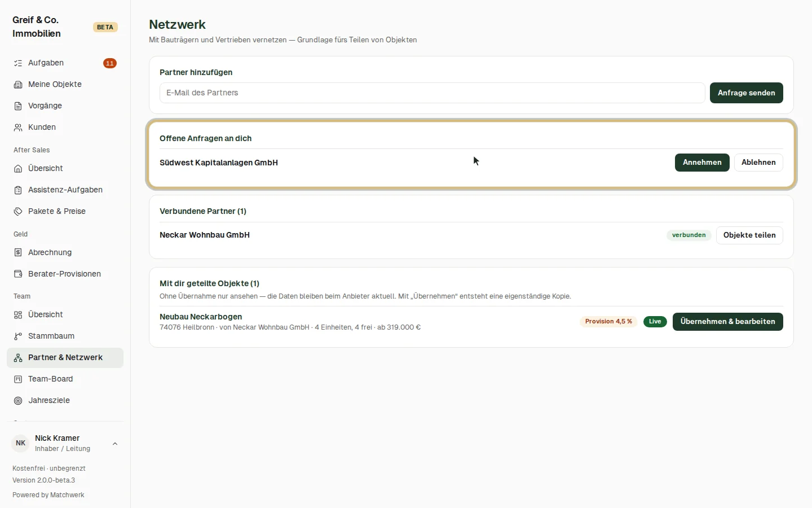This screenshot has width=812, height=508.
Task: Click the Provision 4,5 % badge
Action: click(x=608, y=322)
